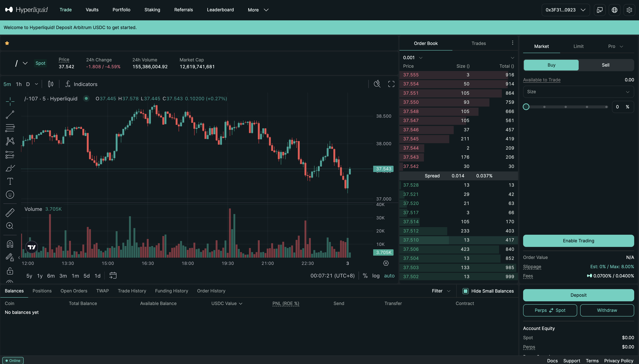The width and height of the screenshot is (639, 364).
Task: Open the language globe icon
Action: click(x=615, y=10)
